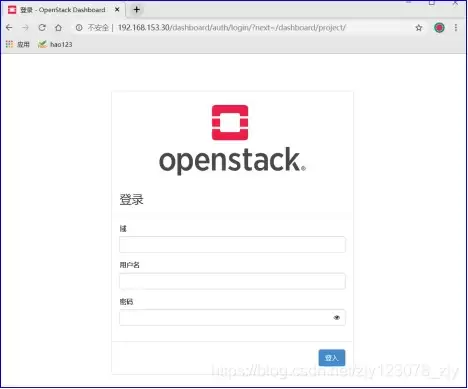Click the address bar URL
The height and width of the screenshot is (389, 468).
click(232, 28)
